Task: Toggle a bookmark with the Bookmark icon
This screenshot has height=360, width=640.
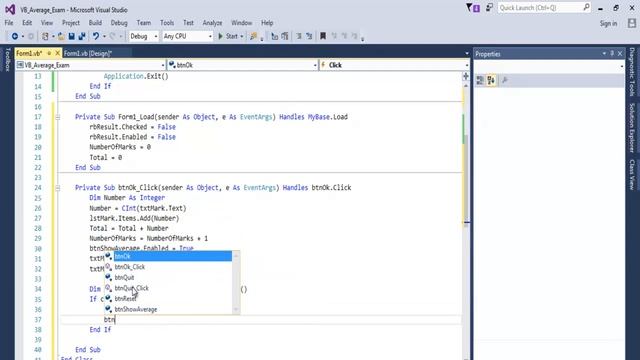Action: 323,36
